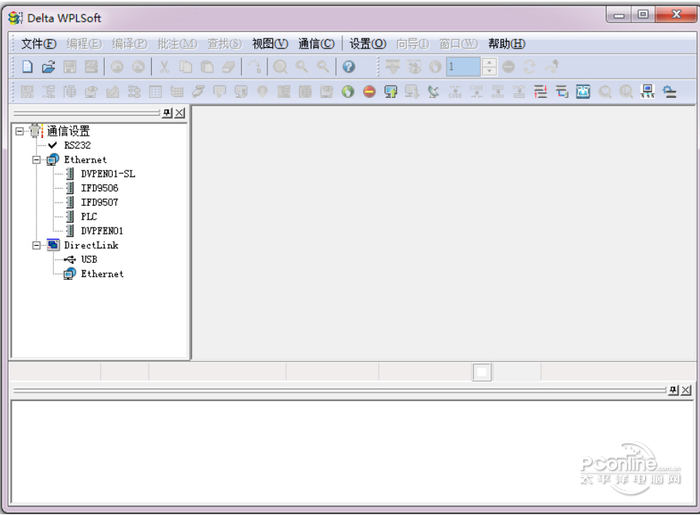Click the clipboard paste icon
Screen dimensions: 700x515
tap(207, 67)
